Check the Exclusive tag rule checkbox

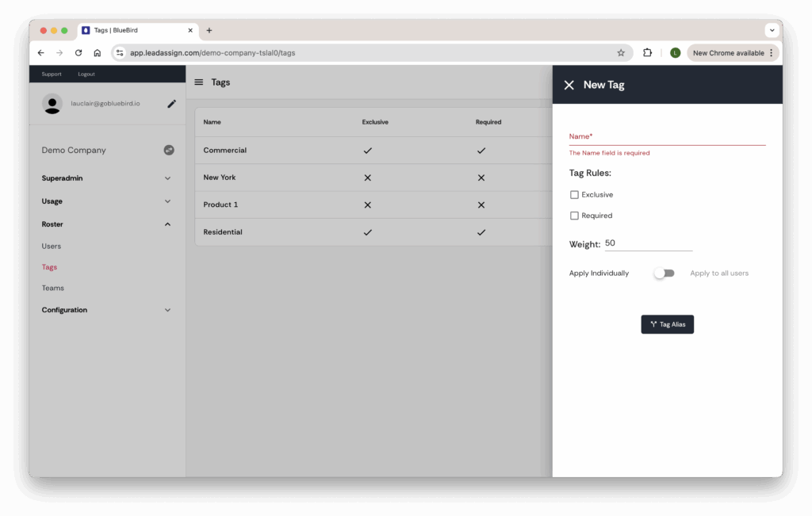[574, 195]
